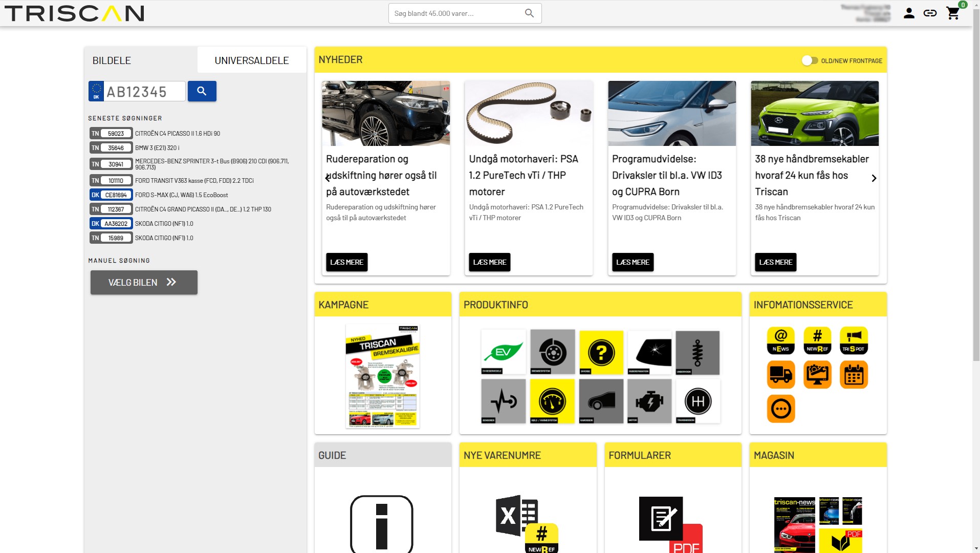Toggle the OLD/NEW FRONTPAGE switch
The width and height of the screenshot is (980, 553).
coord(810,60)
